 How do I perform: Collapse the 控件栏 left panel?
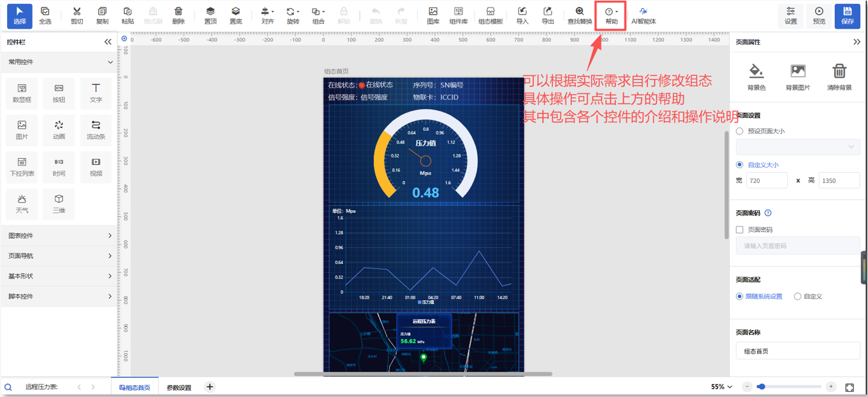(108, 42)
